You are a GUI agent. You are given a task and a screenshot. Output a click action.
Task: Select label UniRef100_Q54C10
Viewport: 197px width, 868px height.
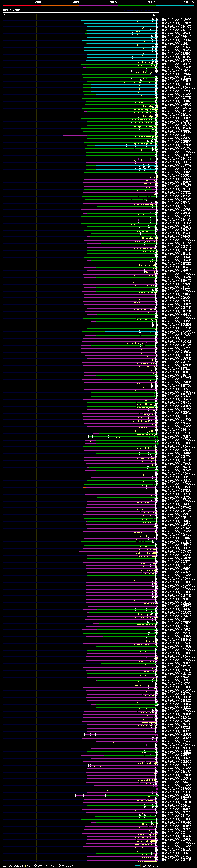[x=176, y=805]
